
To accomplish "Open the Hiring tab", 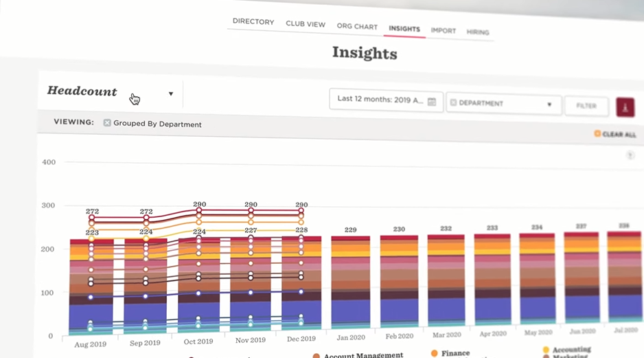I will (x=478, y=32).
